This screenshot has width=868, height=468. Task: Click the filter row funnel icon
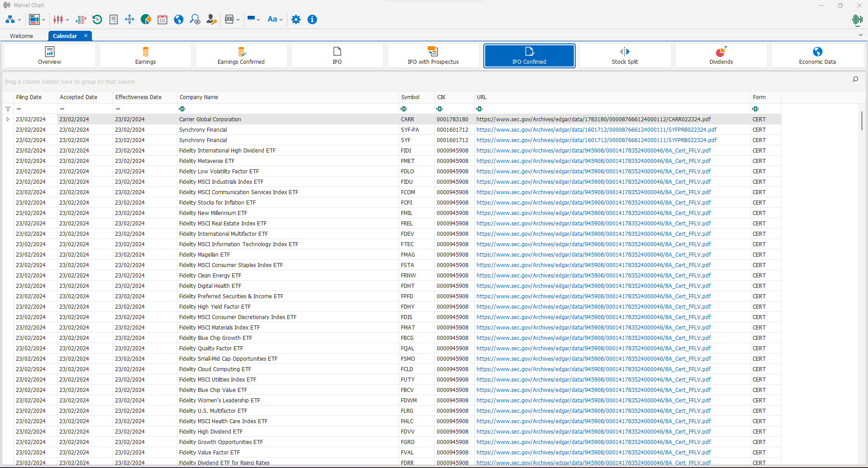click(x=8, y=109)
